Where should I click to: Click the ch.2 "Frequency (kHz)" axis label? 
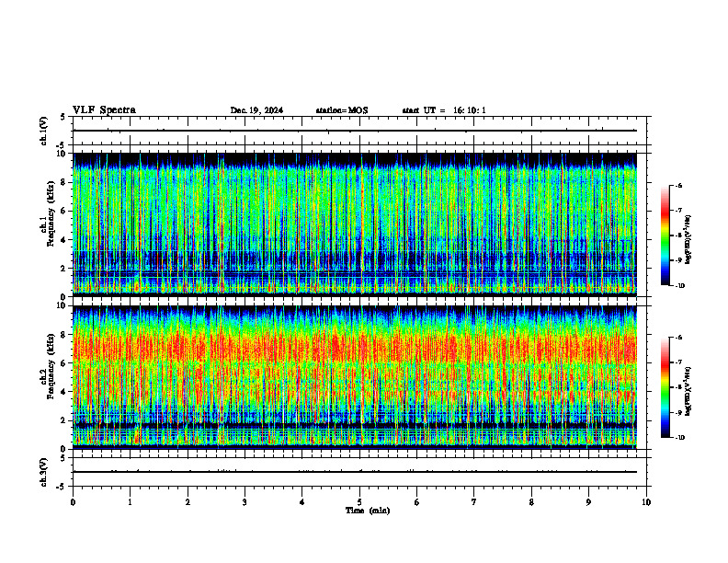click(53, 365)
